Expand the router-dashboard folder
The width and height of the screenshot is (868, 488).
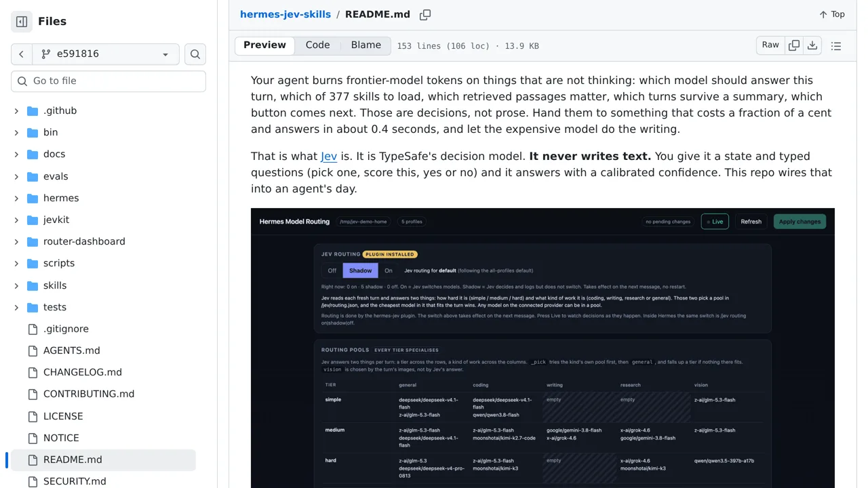(16, 241)
